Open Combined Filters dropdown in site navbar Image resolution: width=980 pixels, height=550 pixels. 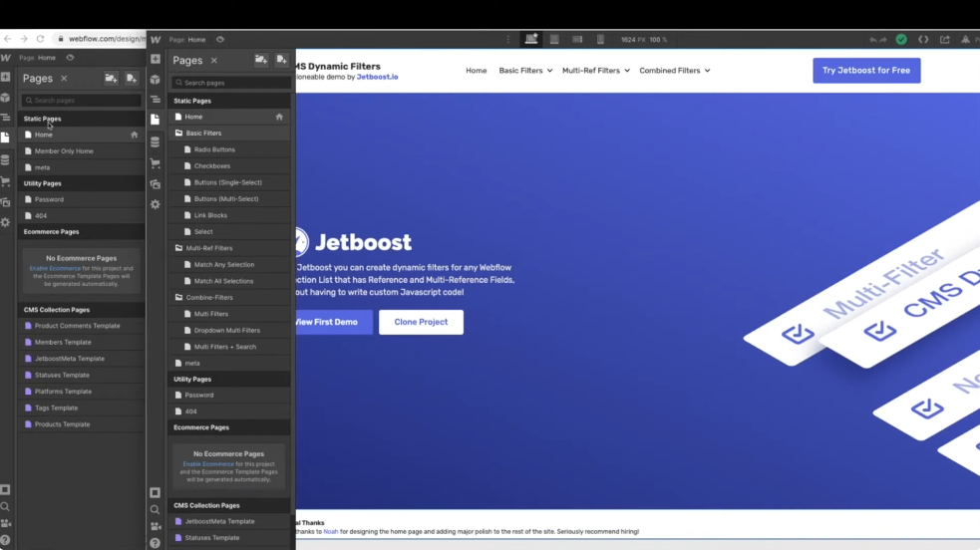[674, 71]
